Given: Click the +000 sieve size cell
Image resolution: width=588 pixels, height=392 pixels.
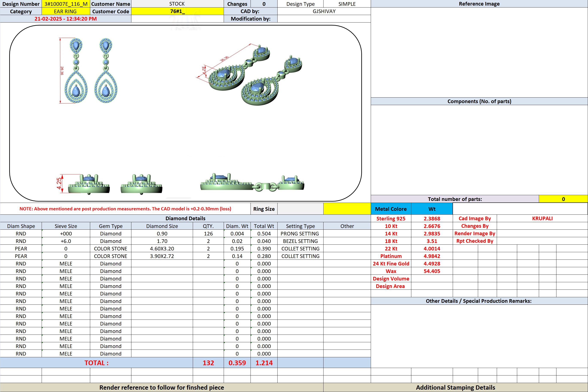Looking at the screenshot, I should pyautogui.click(x=66, y=234).
